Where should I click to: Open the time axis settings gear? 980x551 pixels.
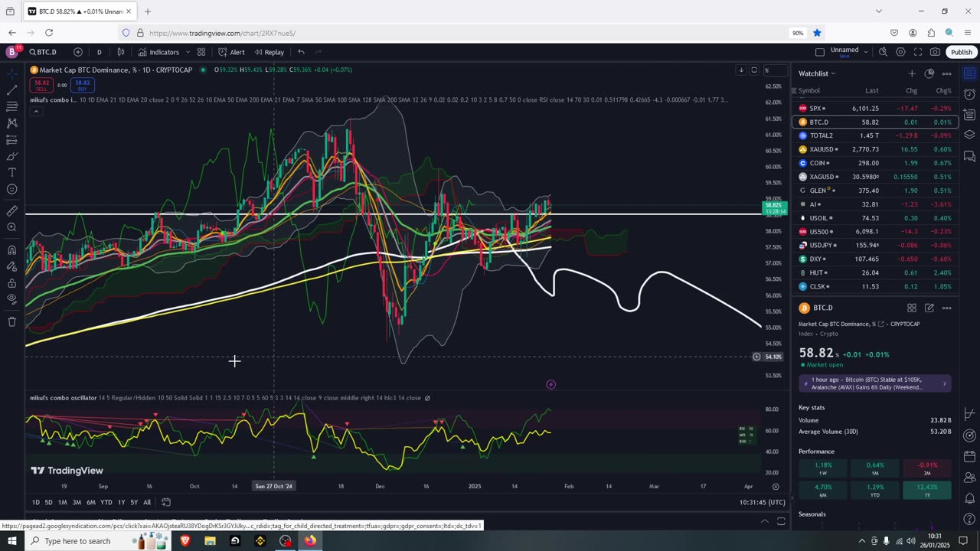tap(776, 486)
